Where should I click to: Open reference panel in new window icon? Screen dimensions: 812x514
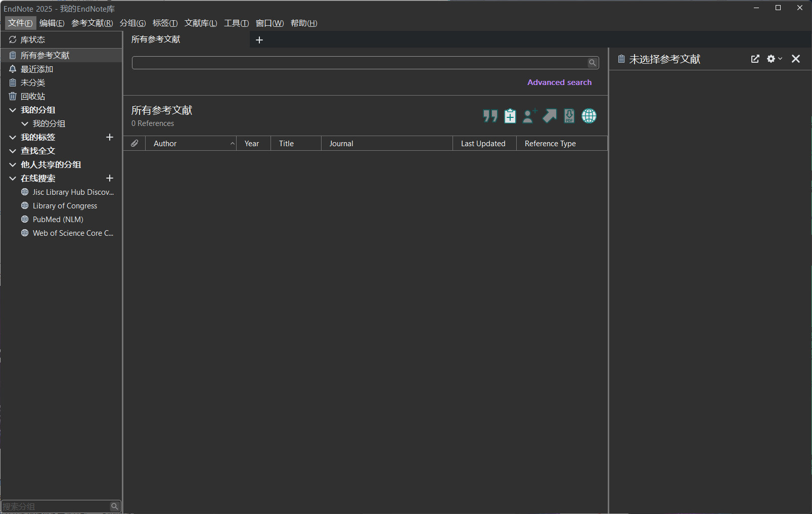755,59
